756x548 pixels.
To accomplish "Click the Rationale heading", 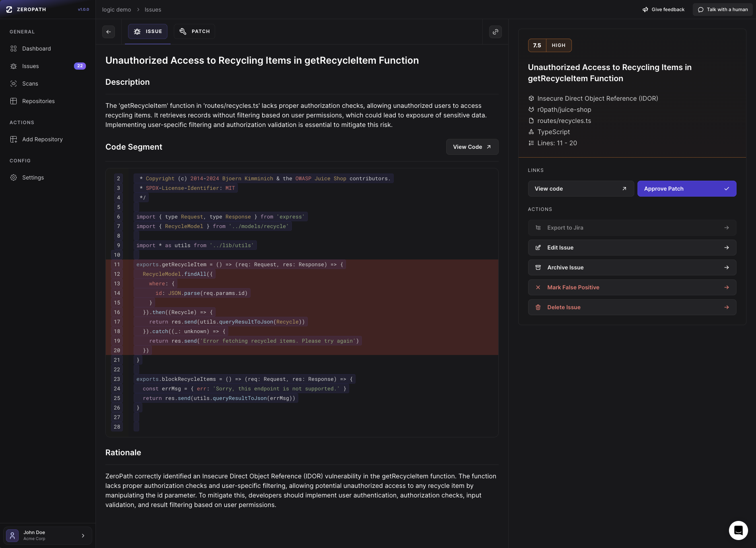I will click(123, 452).
